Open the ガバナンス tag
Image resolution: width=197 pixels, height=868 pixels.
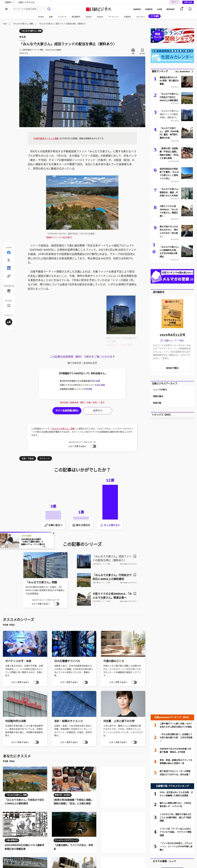[44, 458]
